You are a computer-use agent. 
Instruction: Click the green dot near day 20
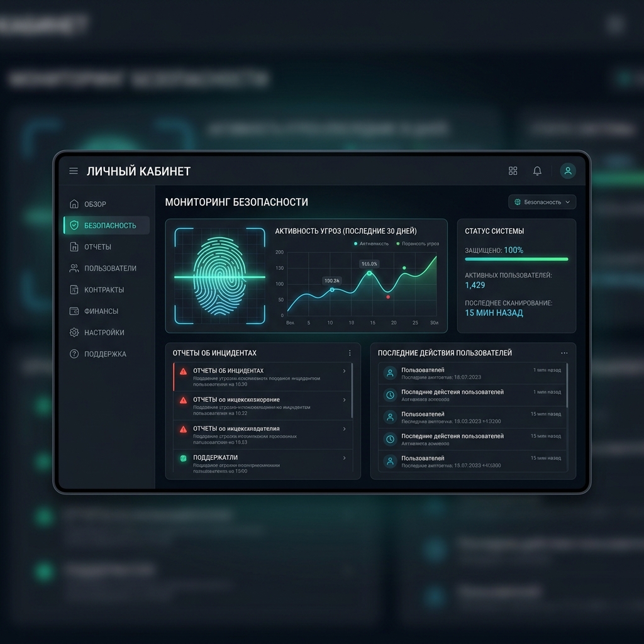(x=404, y=268)
